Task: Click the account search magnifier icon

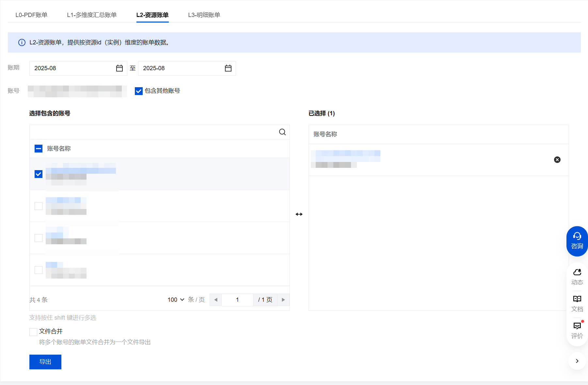Action: (282, 132)
